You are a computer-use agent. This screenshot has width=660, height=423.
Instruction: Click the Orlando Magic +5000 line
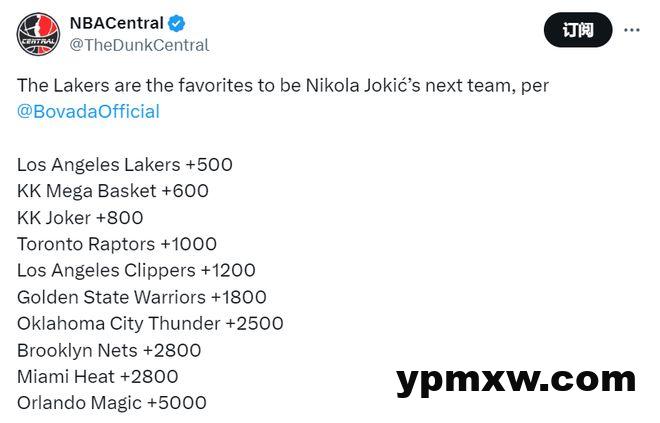click(x=112, y=403)
